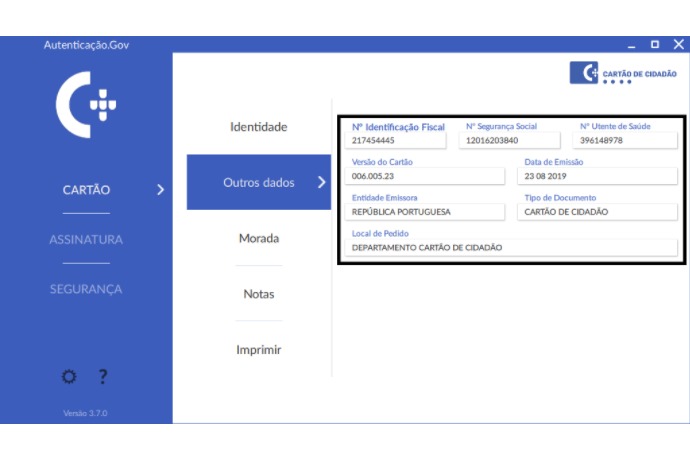Click the Data de Emissão label
The image size is (690, 460).
click(554, 162)
